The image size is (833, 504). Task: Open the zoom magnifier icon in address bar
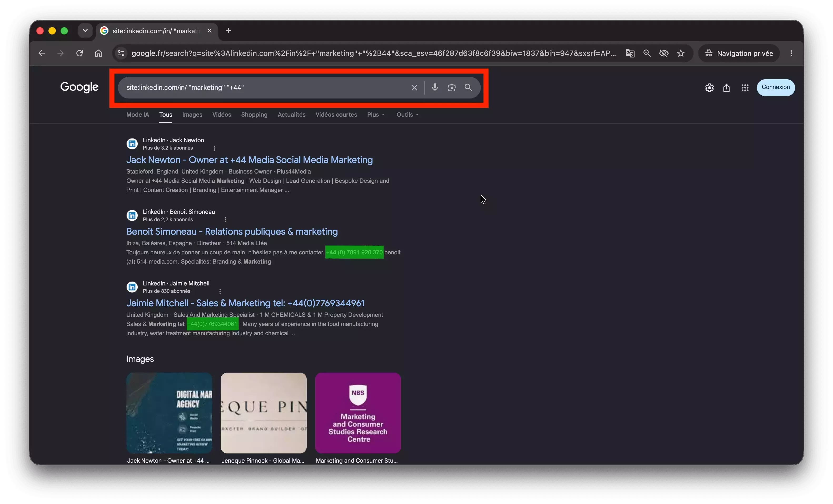(647, 53)
